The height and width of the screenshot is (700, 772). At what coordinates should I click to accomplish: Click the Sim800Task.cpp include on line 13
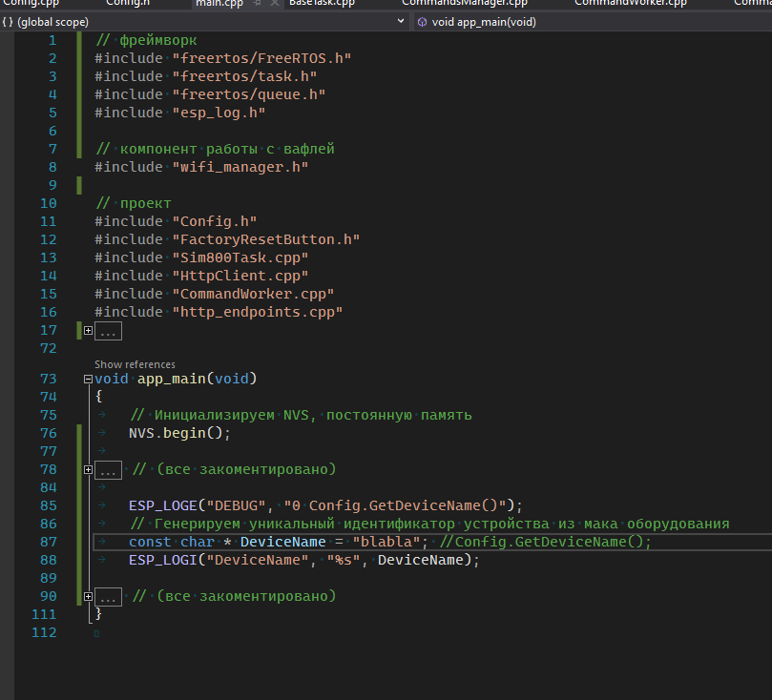(x=239, y=258)
